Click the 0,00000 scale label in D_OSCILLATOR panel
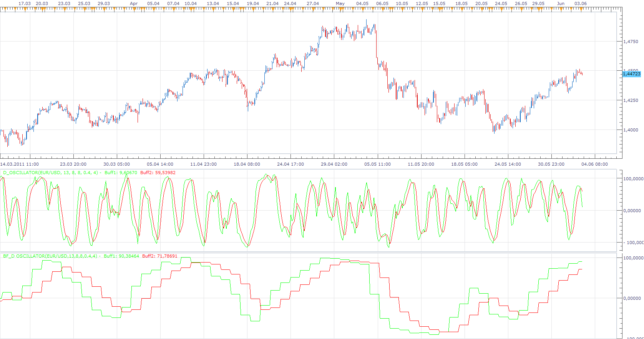Image resolution: width=644 pixels, height=339 pixels. 632,211
